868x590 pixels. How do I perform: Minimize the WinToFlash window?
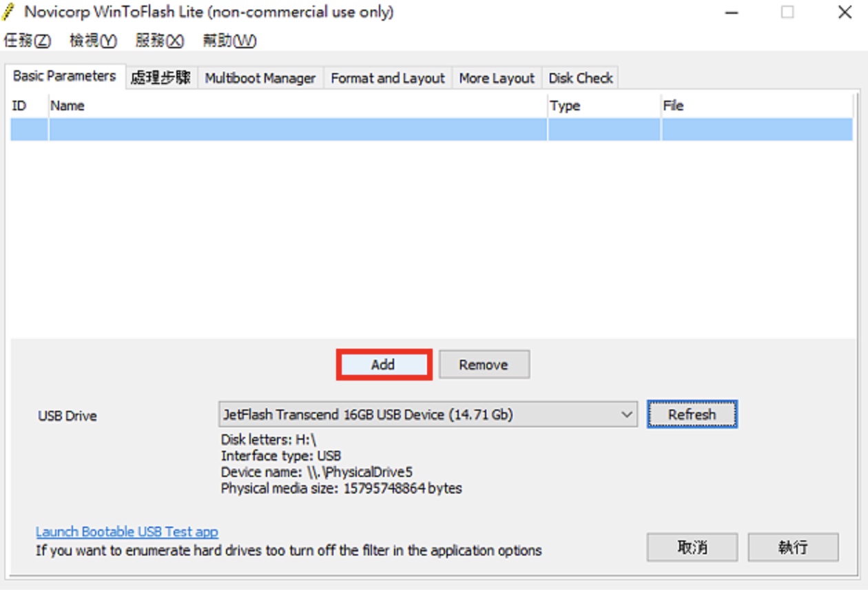point(732,12)
